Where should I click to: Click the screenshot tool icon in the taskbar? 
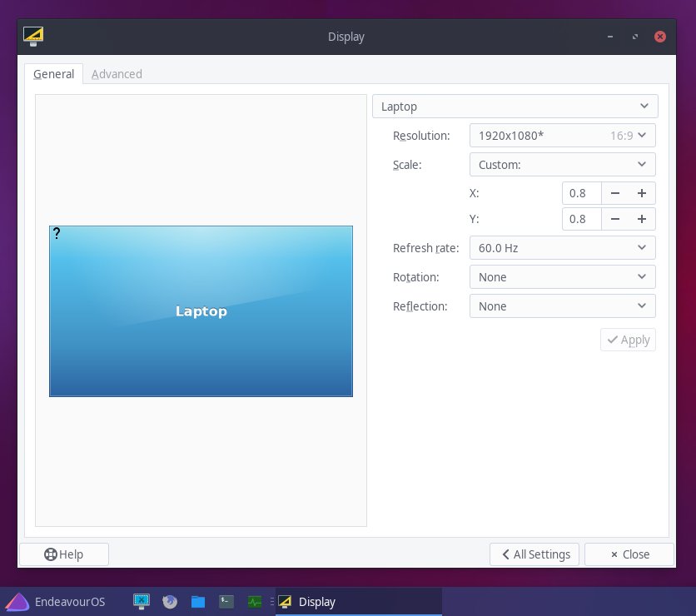coord(142,601)
